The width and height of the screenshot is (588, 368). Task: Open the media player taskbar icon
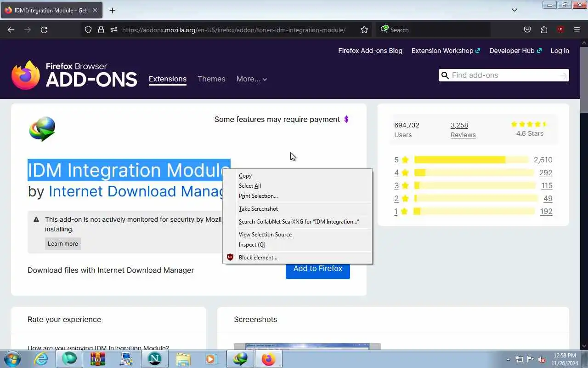click(211, 359)
